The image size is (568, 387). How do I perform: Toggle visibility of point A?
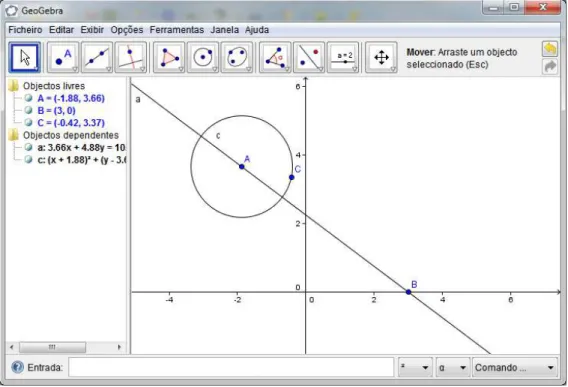click(x=28, y=98)
